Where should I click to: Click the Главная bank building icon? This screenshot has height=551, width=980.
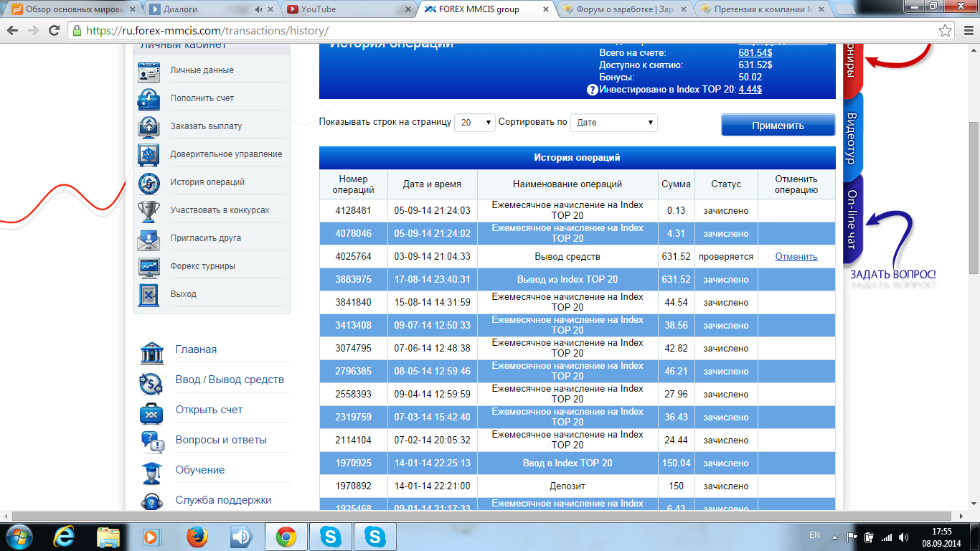click(x=152, y=350)
